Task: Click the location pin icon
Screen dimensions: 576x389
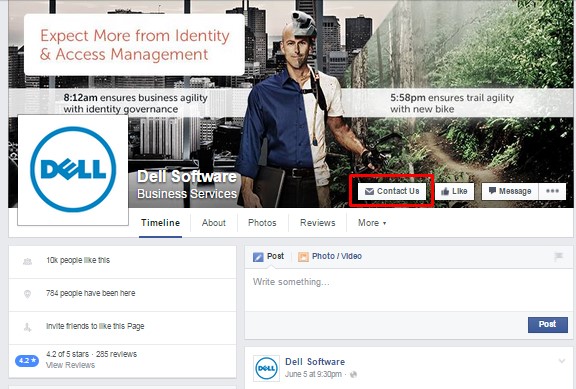Action: pos(28,294)
